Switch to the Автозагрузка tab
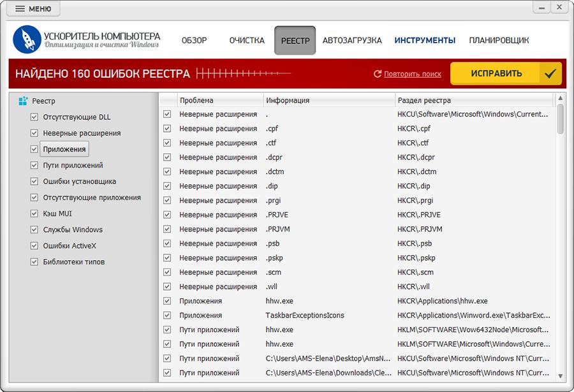This screenshot has height=392, width=574. pyautogui.click(x=352, y=40)
